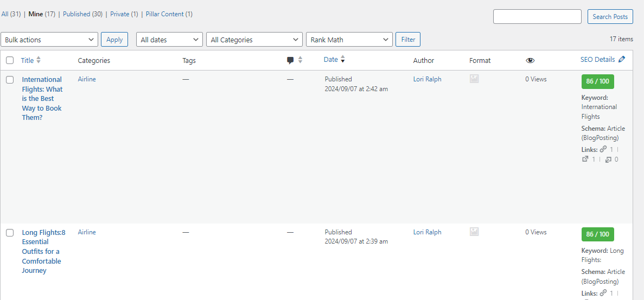This screenshot has width=644, height=300.
Task: Click the comments bubble column icon
Action: [x=290, y=60]
